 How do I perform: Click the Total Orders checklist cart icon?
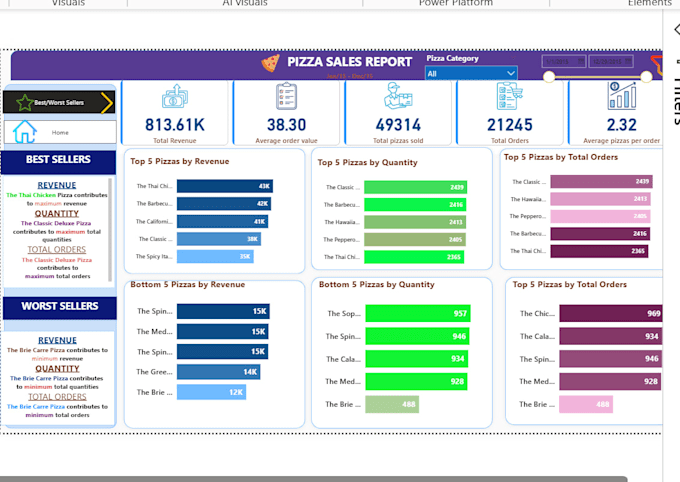pos(510,95)
